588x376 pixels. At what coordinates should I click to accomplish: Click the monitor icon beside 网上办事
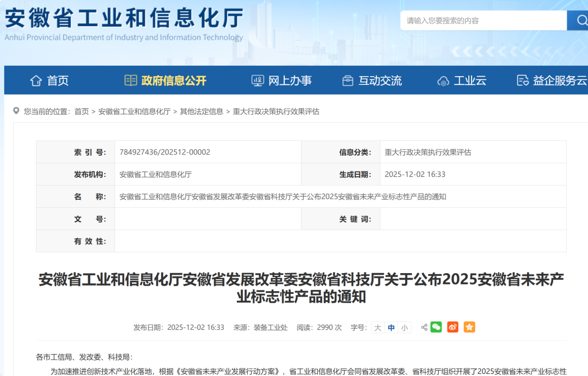click(x=258, y=81)
